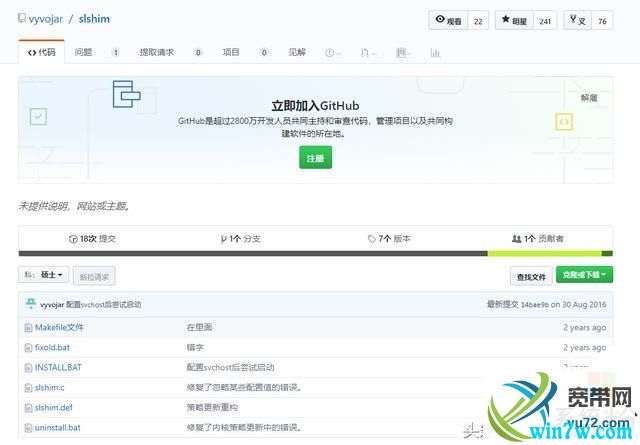Open the forks count 76
The height and width of the screenshot is (445, 640).
click(602, 21)
